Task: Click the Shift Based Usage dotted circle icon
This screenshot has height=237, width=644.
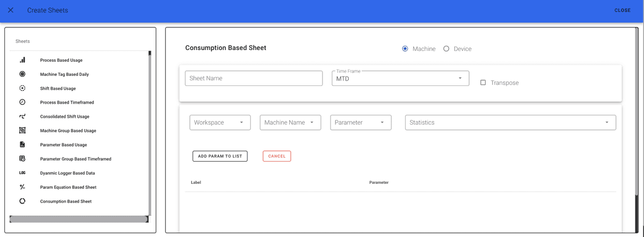Action: [x=22, y=88]
